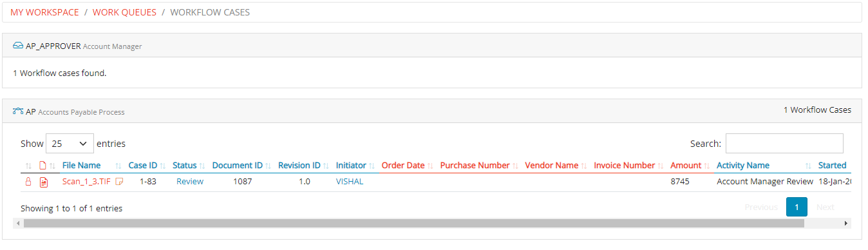The height and width of the screenshot is (250, 868).
Task: Open the Show entries dropdown set to 25
Action: (70, 143)
